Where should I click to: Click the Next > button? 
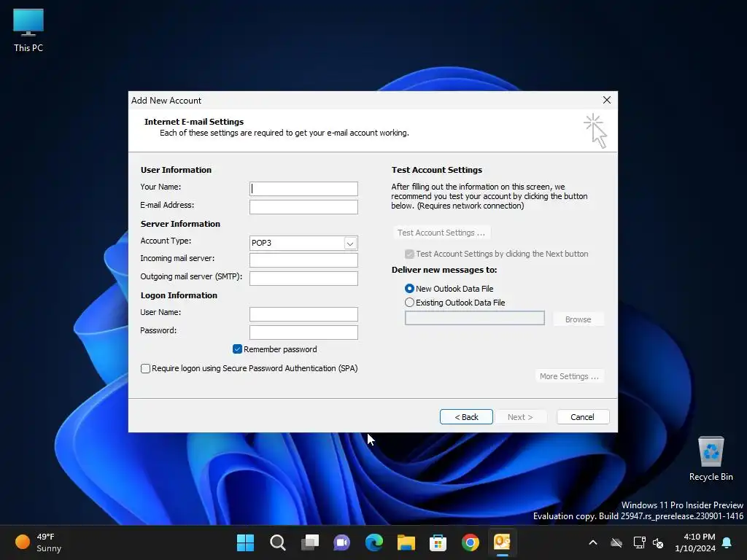(x=519, y=416)
